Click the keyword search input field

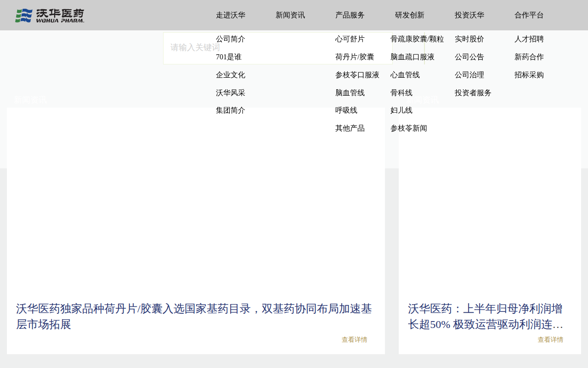coord(278,48)
